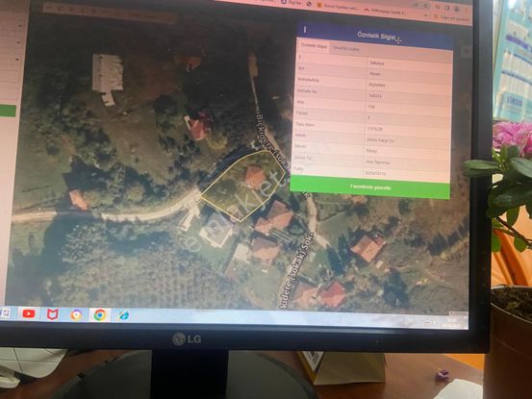Screen dimensions: 532x399
Task: Open McAfee from the taskbar
Action: (52, 314)
